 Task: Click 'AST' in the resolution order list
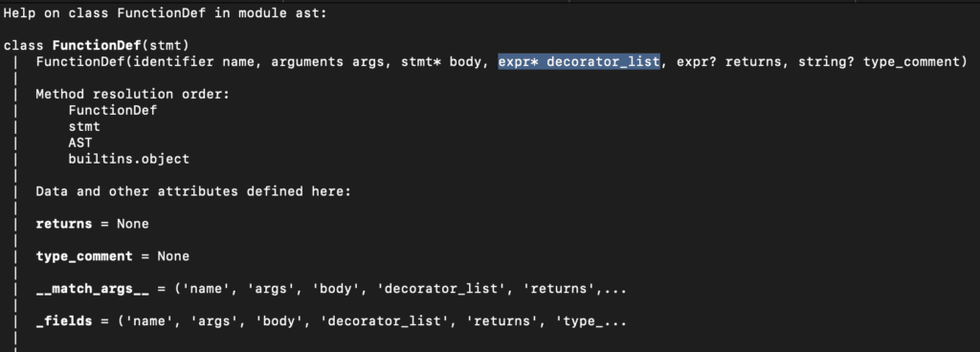click(x=80, y=143)
